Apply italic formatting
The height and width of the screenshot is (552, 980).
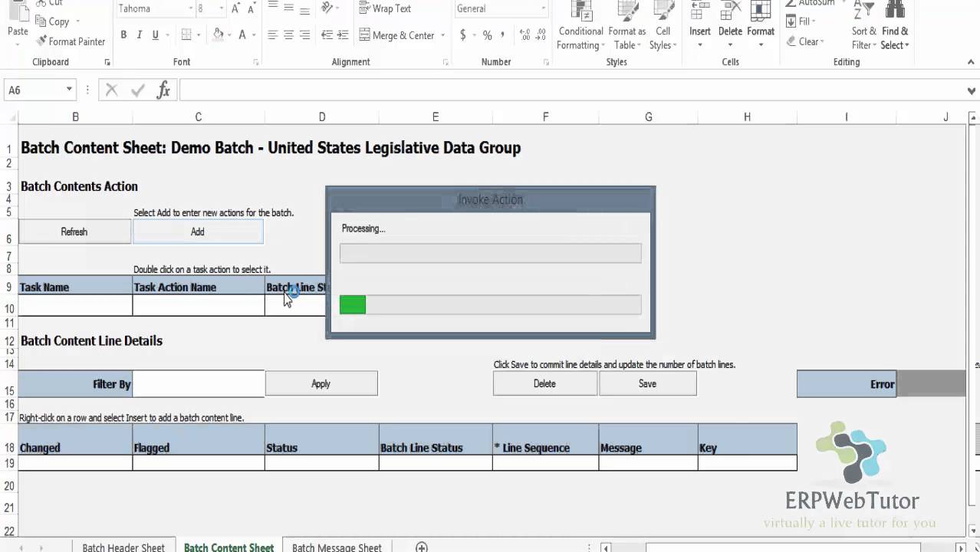coord(140,35)
